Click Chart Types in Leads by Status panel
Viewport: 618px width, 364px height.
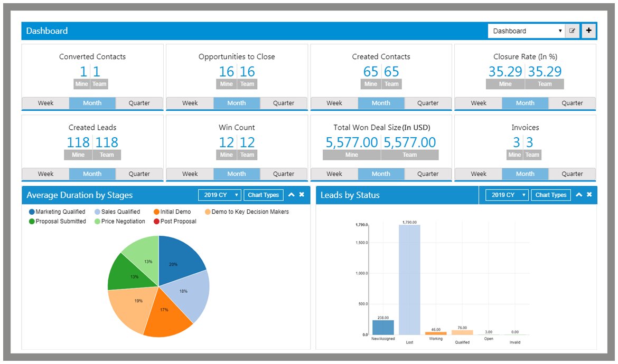click(550, 195)
